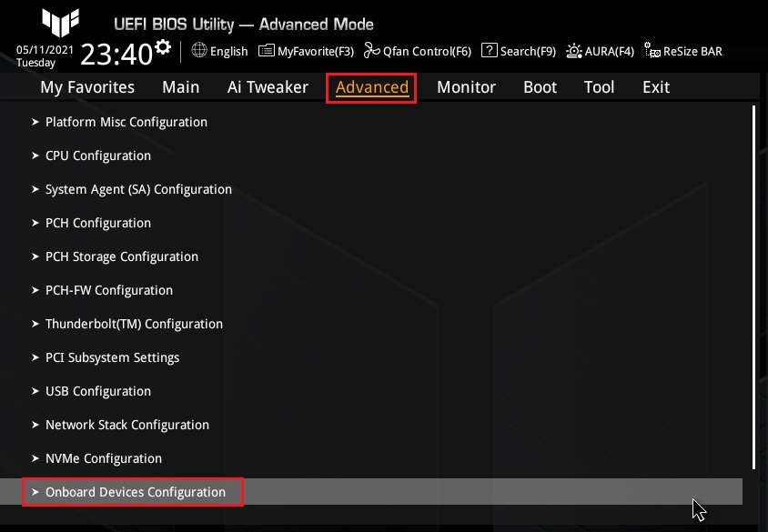768x532 pixels.
Task: Select the Advanced tab
Action: tap(372, 87)
